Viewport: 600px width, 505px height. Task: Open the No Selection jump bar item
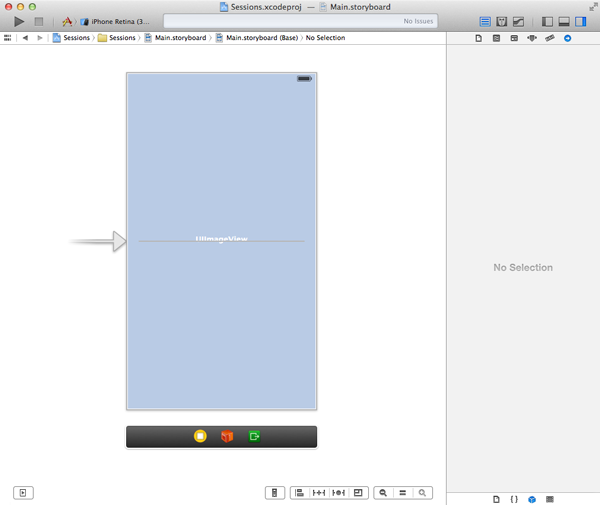[x=325, y=38]
